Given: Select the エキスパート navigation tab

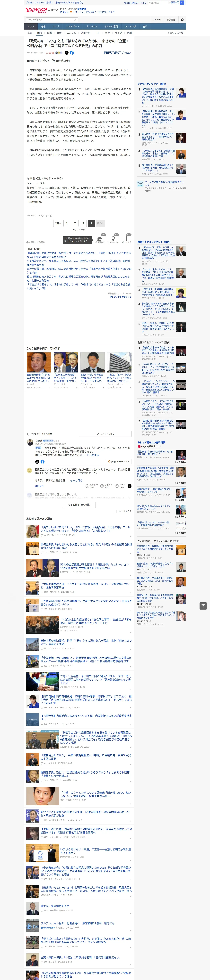Looking at the screenshot, I should pyautogui.click(x=72, y=27).
